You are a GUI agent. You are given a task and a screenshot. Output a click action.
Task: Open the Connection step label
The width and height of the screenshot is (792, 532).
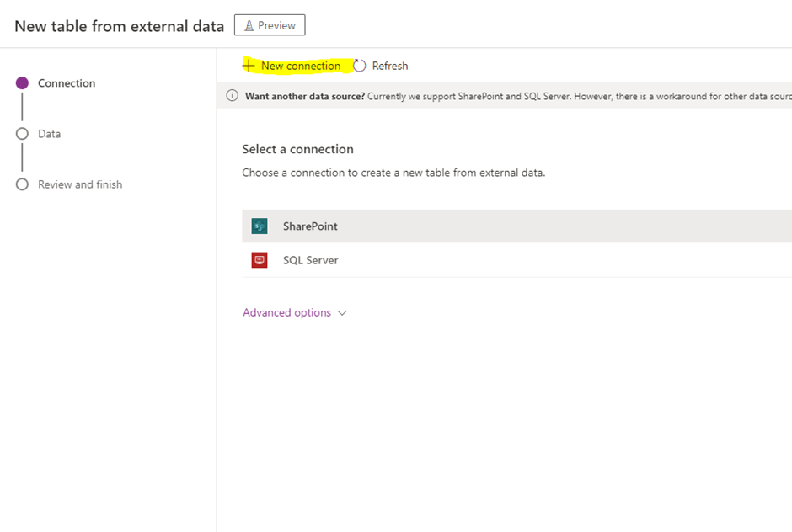67,83
